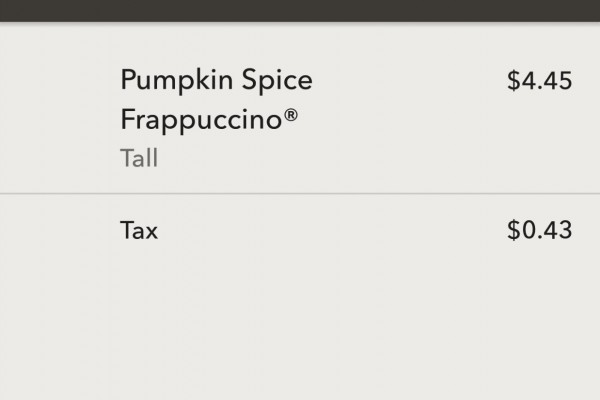Click the word Spice in item name

coord(277,82)
